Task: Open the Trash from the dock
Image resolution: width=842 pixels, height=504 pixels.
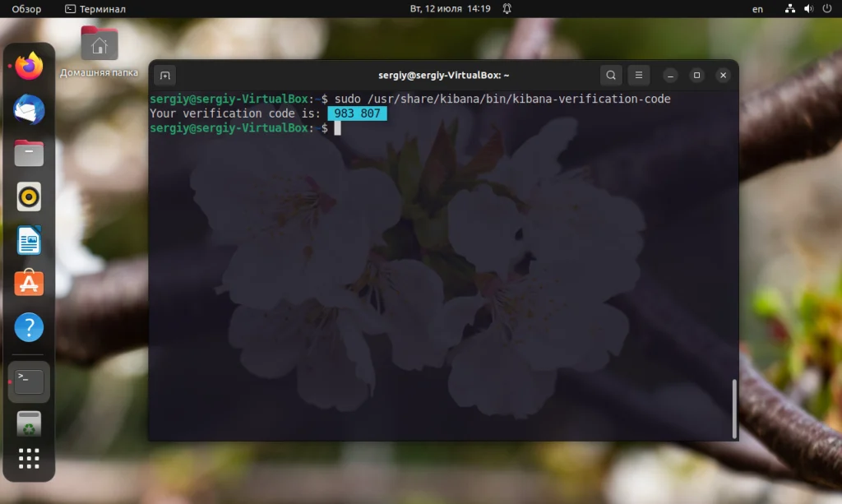Action: tap(29, 422)
